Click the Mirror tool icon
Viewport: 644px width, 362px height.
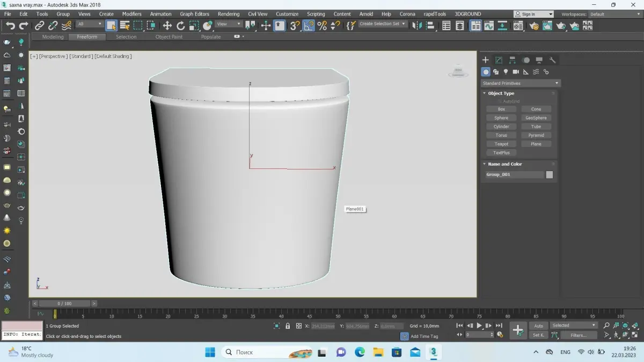pyautogui.click(x=418, y=25)
